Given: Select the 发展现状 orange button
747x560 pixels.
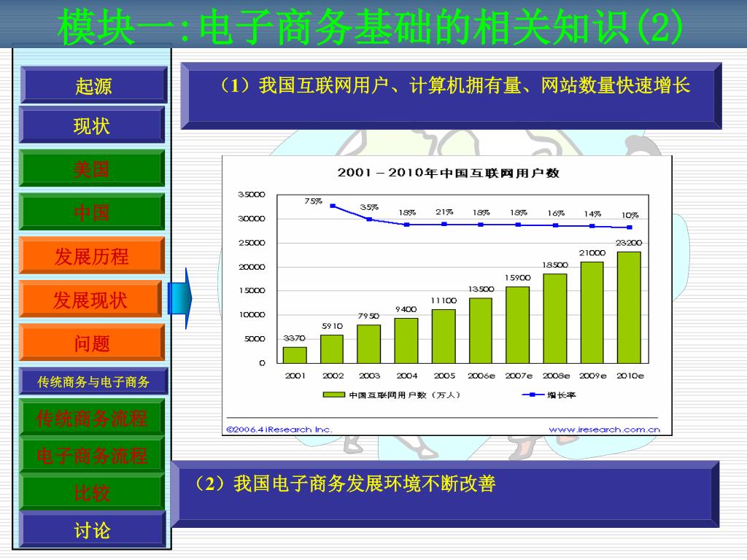Looking at the screenshot, I should pyautogui.click(x=90, y=300).
